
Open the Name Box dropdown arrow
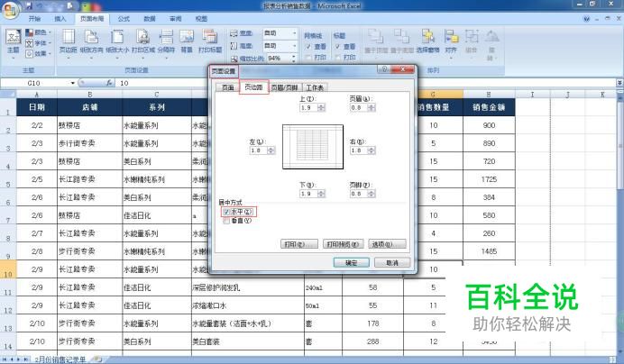pos(73,83)
